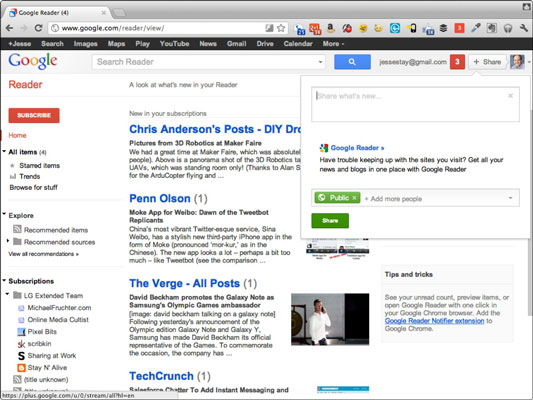
Task: Click the Google logo
Action: coord(33,61)
